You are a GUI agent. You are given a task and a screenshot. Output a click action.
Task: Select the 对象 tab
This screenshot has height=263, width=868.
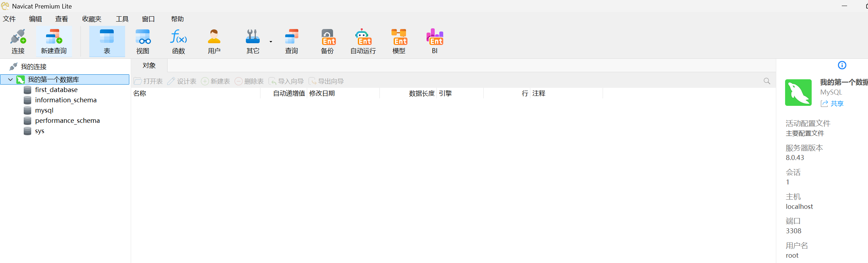[x=149, y=65]
